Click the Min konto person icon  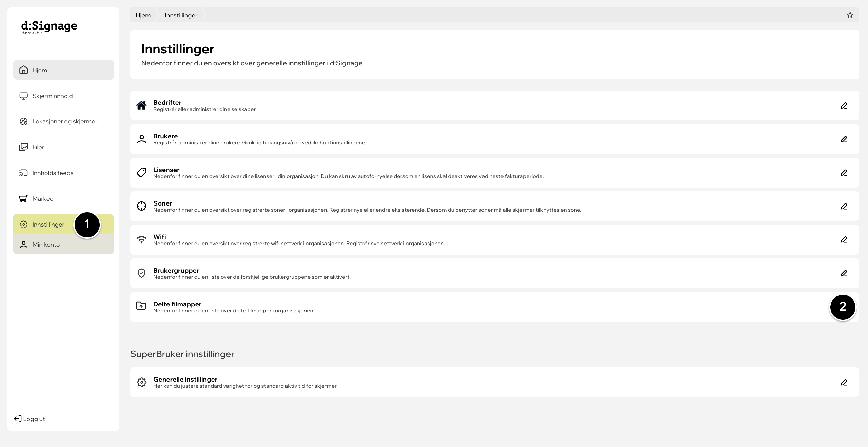coord(23,245)
